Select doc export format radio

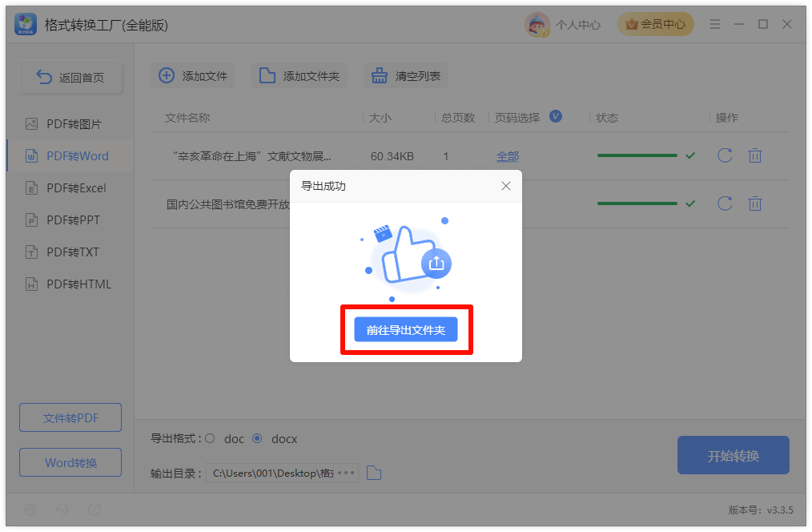tap(210, 439)
